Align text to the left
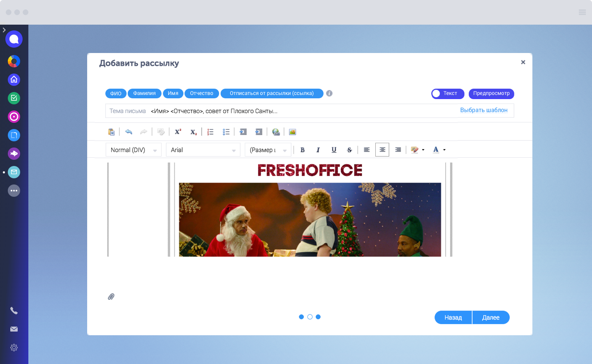The height and width of the screenshot is (364, 592). click(x=367, y=150)
